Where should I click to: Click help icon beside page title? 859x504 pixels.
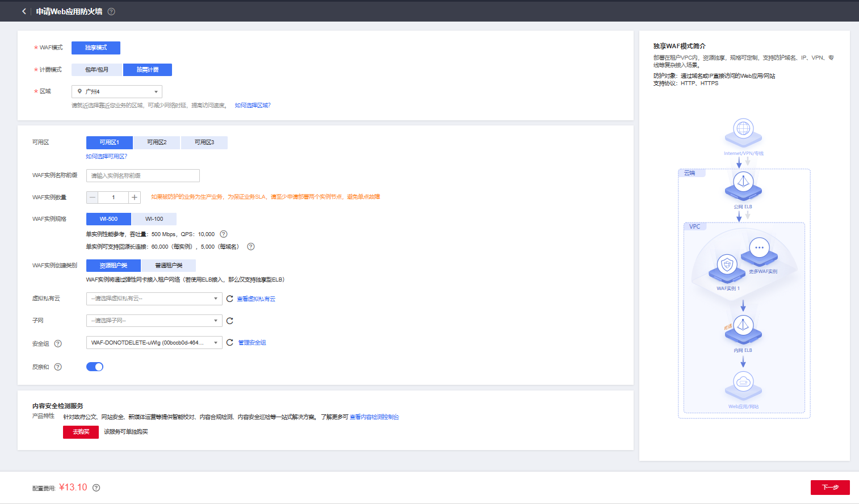coord(111,11)
